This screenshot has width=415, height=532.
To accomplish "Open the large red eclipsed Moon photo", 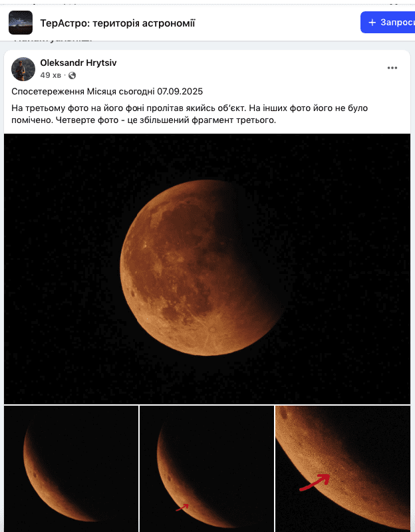I will click(207, 269).
